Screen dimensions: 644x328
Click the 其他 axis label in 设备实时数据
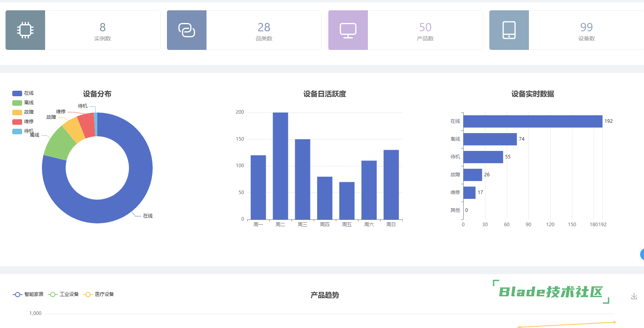[455, 210]
